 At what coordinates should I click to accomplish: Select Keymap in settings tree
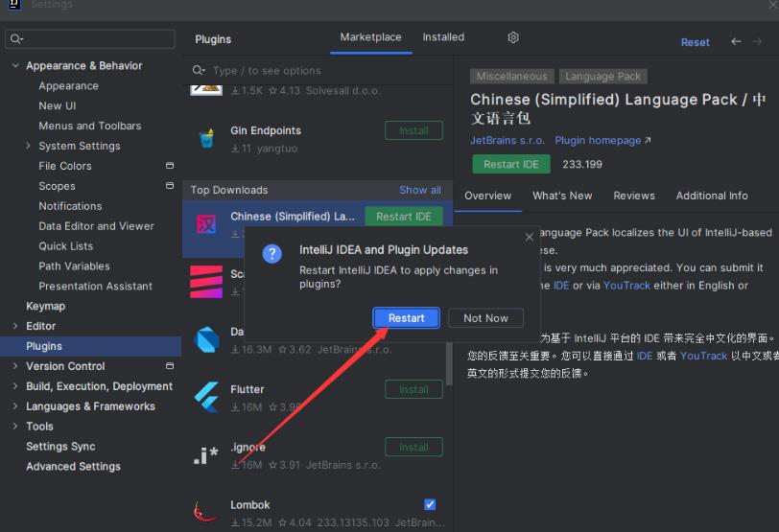pyautogui.click(x=45, y=306)
